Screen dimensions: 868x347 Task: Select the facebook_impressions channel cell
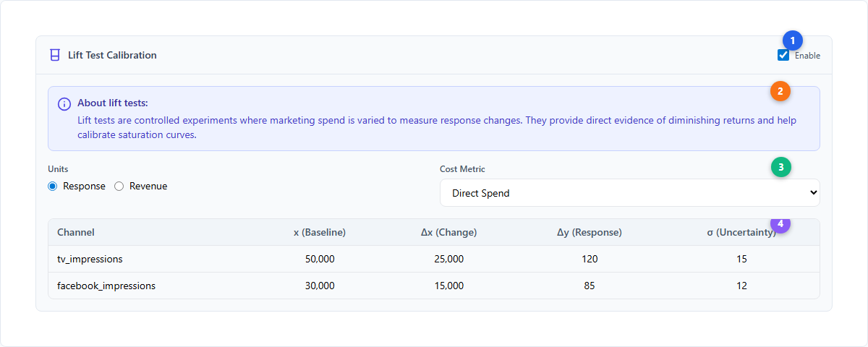tap(106, 286)
